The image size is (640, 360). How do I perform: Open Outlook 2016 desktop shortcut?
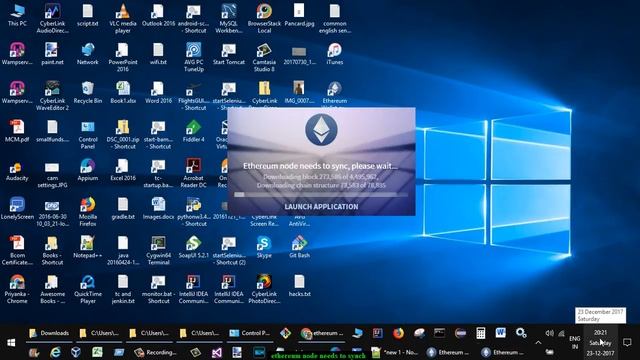pyautogui.click(x=158, y=15)
